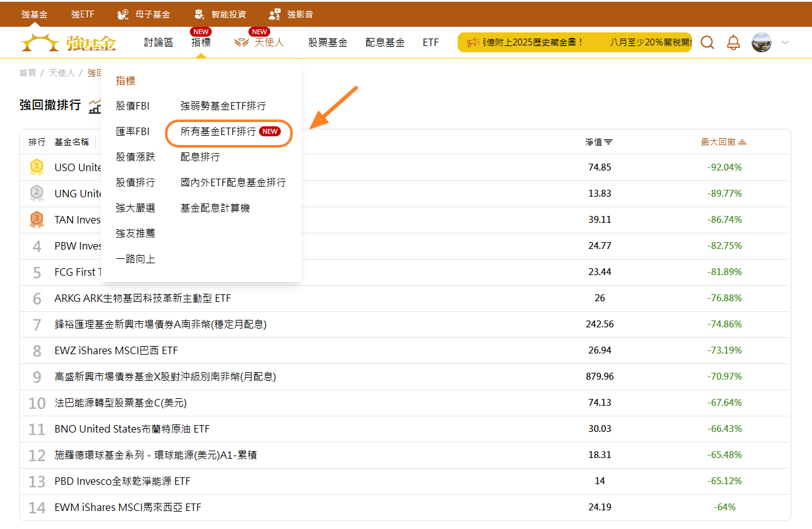This screenshot has height=529, width=812.
Task: Click the silver medal rank 2 icon
Action: click(37, 193)
